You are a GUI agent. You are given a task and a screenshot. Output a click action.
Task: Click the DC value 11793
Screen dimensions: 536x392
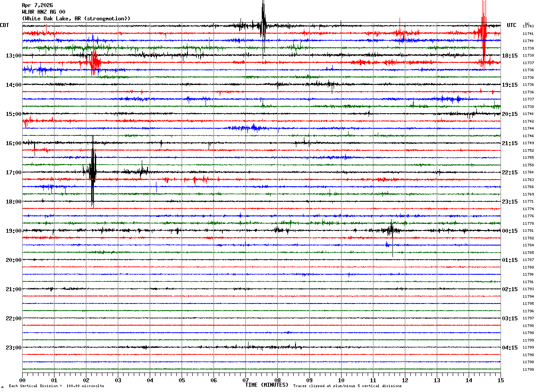[x=528, y=289]
